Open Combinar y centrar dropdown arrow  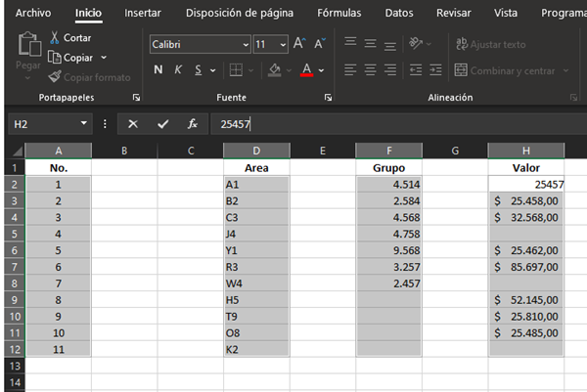(565, 70)
